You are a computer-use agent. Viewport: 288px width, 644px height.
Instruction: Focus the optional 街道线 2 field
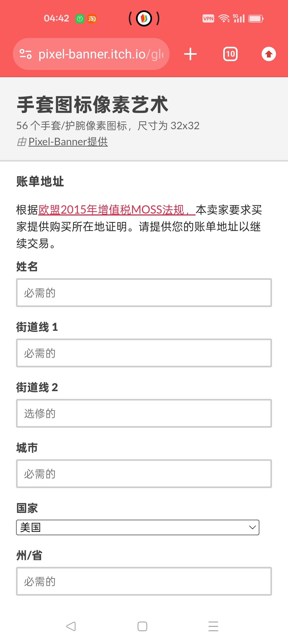coord(144,413)
